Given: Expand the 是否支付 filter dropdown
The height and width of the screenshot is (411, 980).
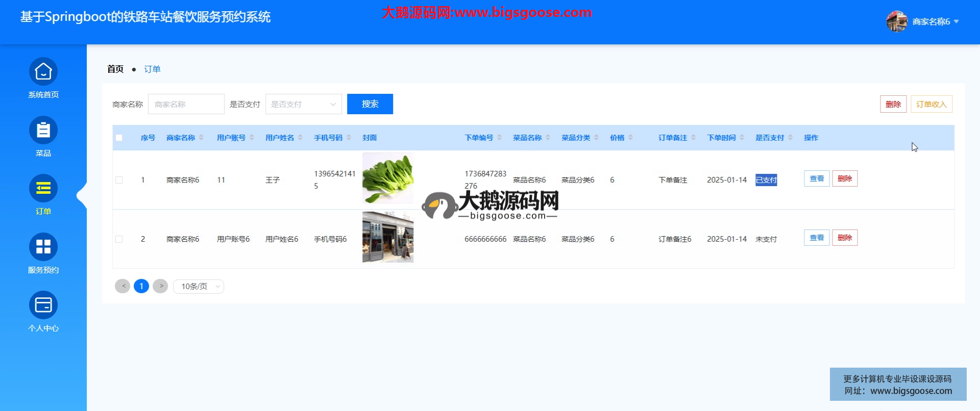Looking at the screenshot, I should click(303, 104).
